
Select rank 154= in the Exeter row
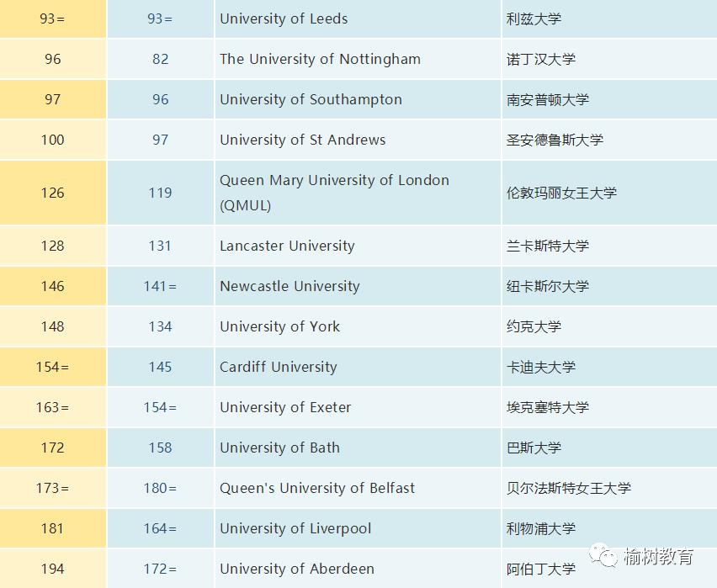(x=160, y=407)
